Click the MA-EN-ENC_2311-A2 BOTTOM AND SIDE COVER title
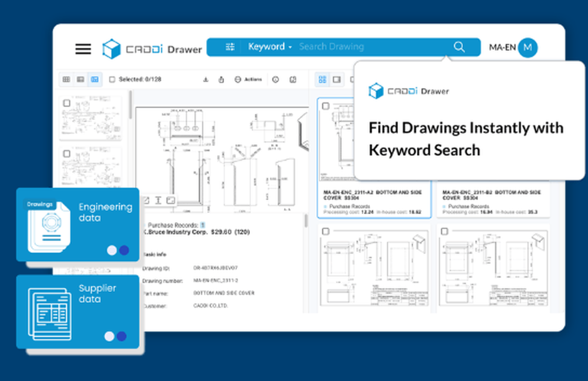The width and height of the screenshot is (588, 381). pyautogui.click(x=372, y=195)
